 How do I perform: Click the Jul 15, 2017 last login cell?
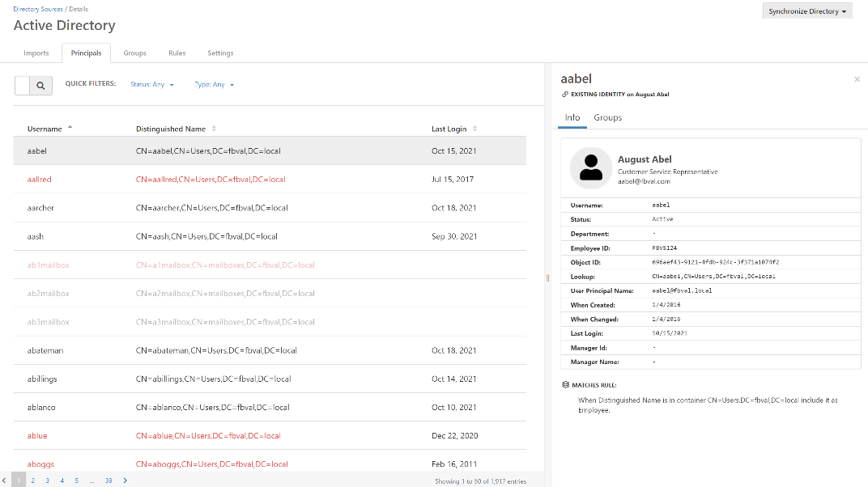pyautogui.click(x=453, y=179)
